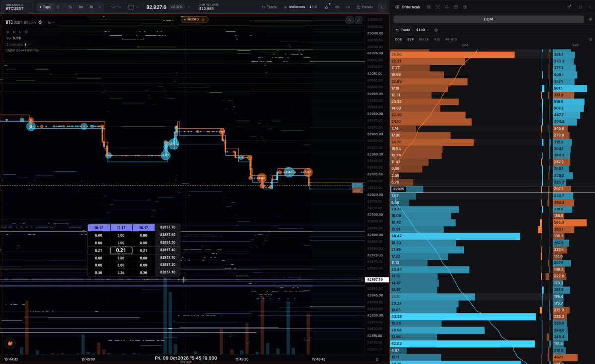
Task: Click the DOM bar in the Orderbook panel
Action: coord(488,19)
